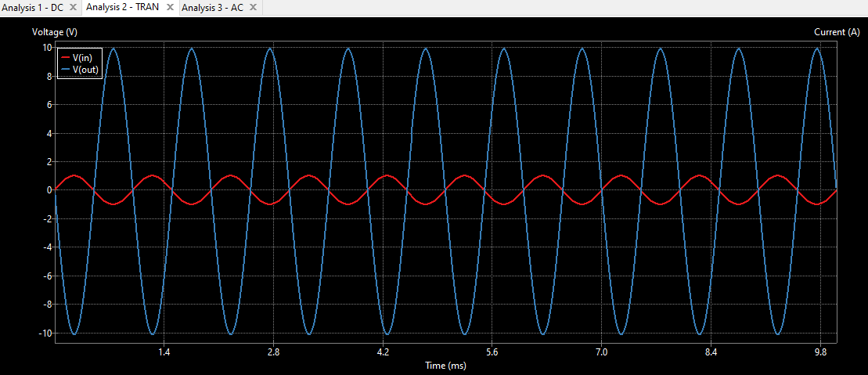The image size is (868, 375).
Task: Click the 0 label on voltage axis
Action: pos(49,190)
